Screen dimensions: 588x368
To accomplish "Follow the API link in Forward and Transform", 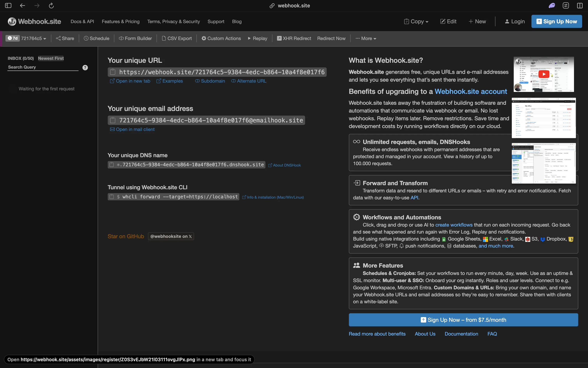I will click(414, 198).
